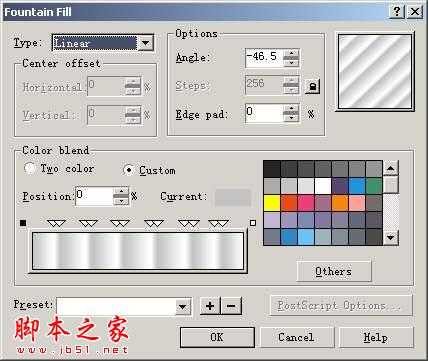Click the Cancel button
The image size is (428, 361).
coord(296,337)
